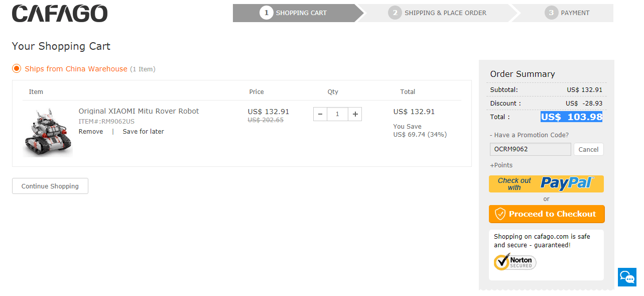Image resolution: width=644 pixels, height=296 pixels.
Task: Expand the +Points section
Action: (x=501, y=165)
